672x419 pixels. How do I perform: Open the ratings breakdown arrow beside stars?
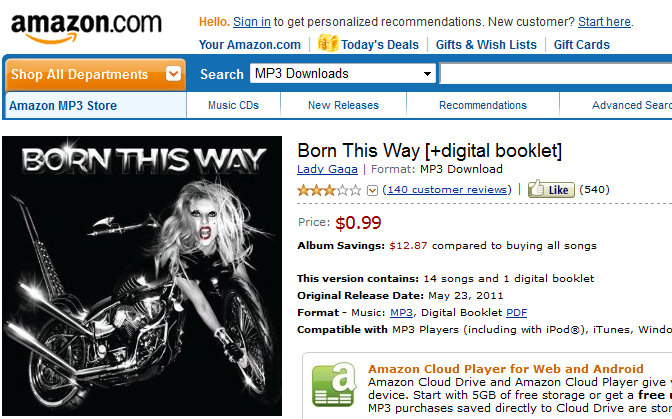click(x=372, y=190)
